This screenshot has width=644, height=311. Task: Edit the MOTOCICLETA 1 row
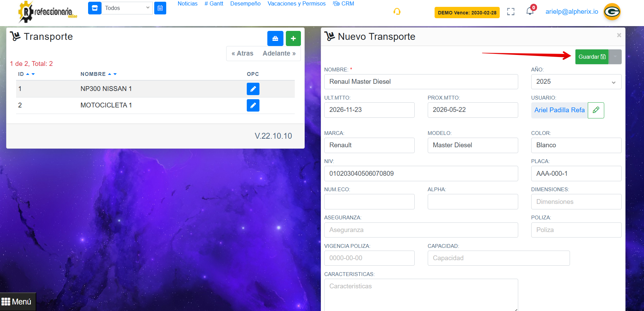pos(253,105)
